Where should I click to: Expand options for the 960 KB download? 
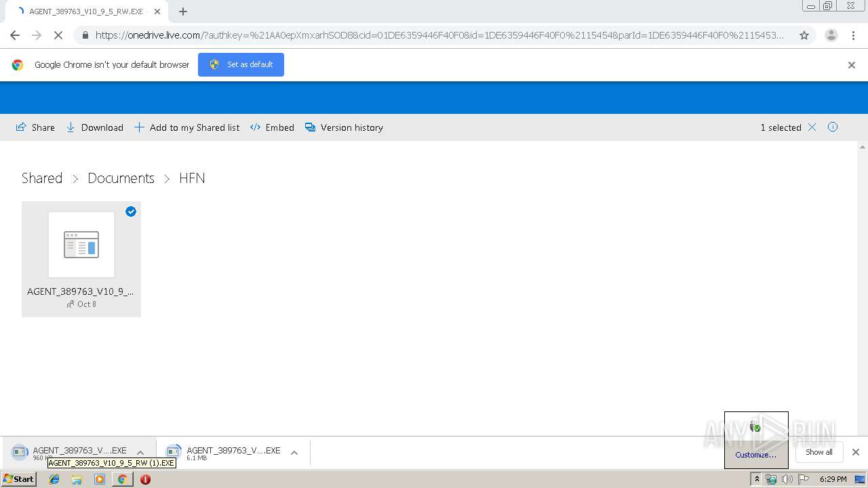[x=140, y=453]
